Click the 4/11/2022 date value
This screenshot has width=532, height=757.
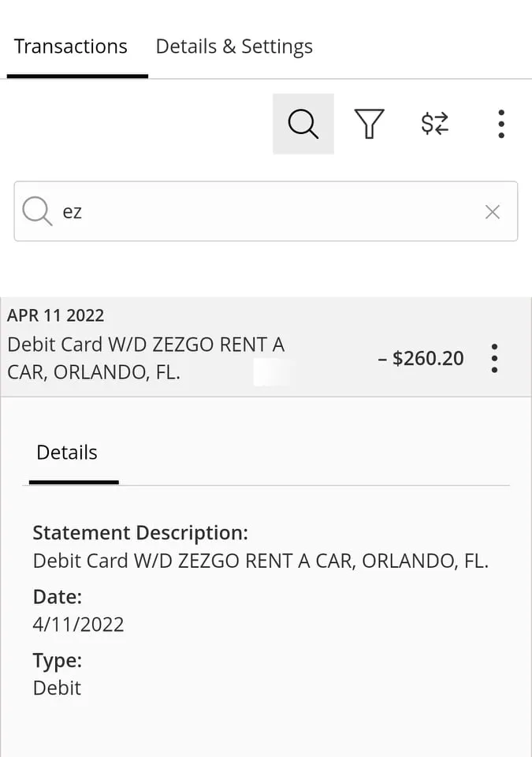78,625
